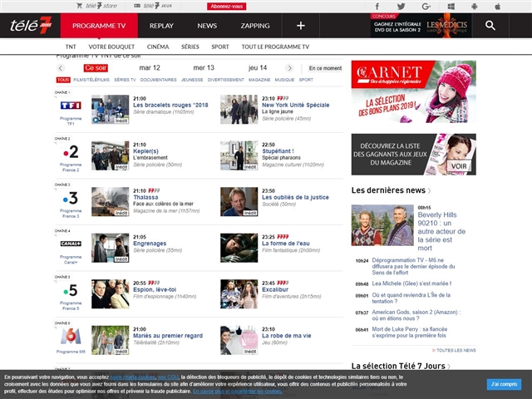Screen dimensions: 532x399
Task: Open the Twitter icon in top bar
Action: click(401, 6)
